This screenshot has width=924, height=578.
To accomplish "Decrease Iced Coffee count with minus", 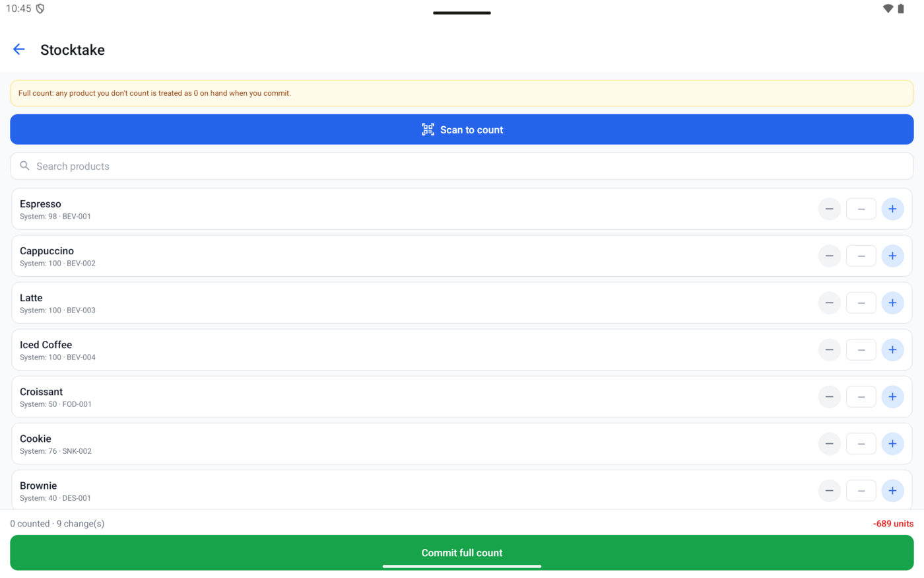I will 829,349.
